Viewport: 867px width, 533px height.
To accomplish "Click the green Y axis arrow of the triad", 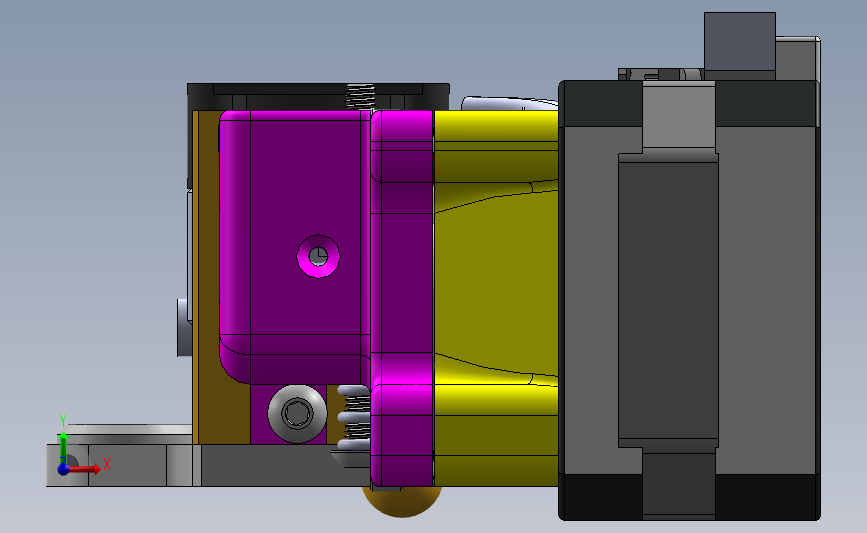I will pyautogui.click(x=63, y=449).
